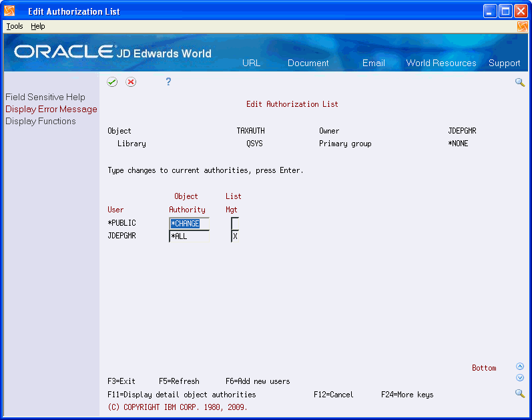Viewport: 532px width, 420px height.
Task: Click the page down circular arrow icon
Action: point(520,377)
